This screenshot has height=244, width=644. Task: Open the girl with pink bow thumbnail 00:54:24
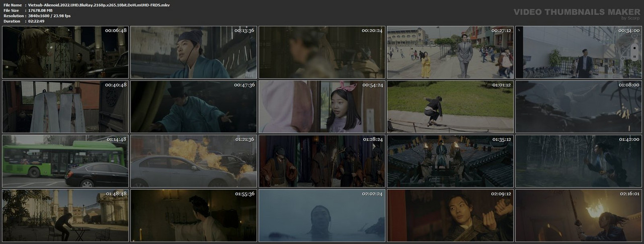coord(322,107)
